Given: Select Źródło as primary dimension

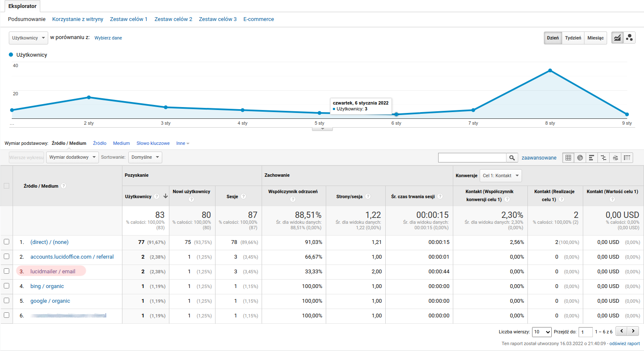Looking at the screenshot, I should pyautogui.click(x=100, y=143).
